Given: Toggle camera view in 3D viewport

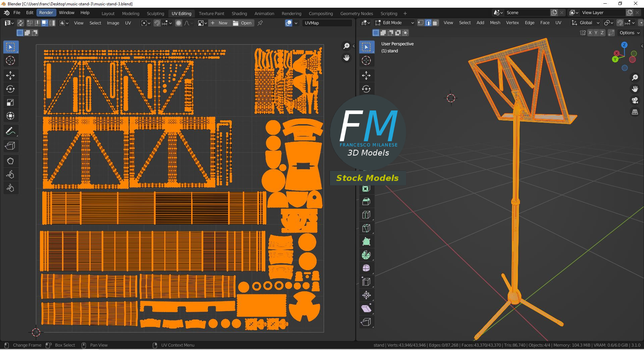Looking at the screenshot, I should click(x=635, y=100).
